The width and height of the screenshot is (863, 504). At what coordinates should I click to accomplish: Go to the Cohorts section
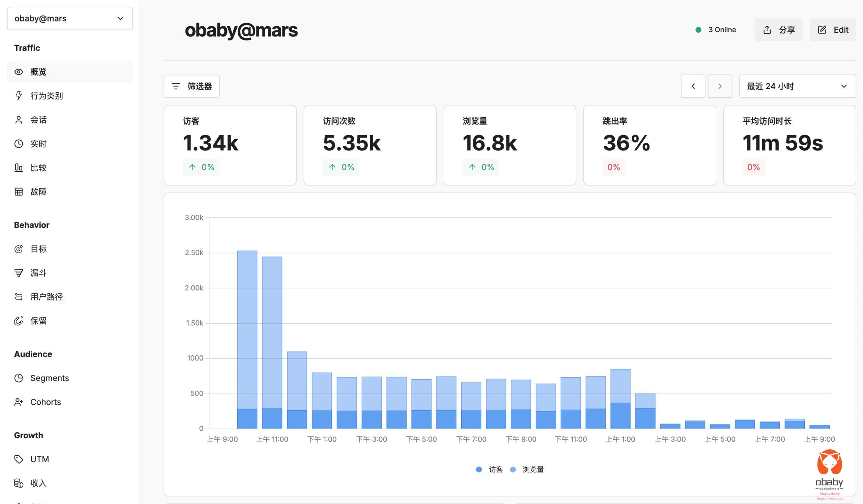coord(46,402)
